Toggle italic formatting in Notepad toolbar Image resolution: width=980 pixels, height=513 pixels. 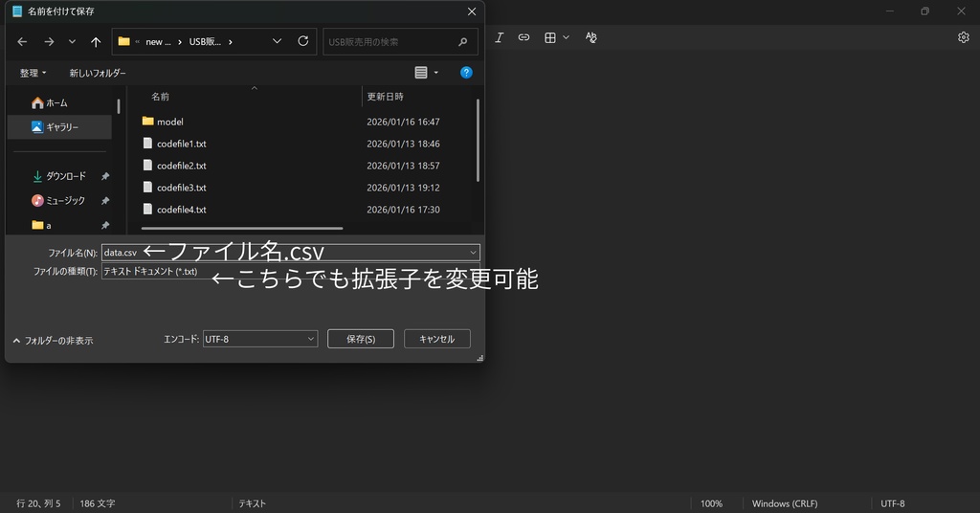click(x=499, y=37)
